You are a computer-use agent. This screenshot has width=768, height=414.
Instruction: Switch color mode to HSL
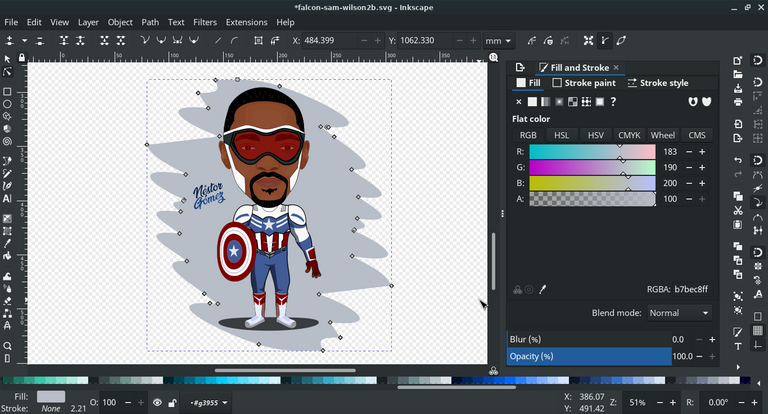561,135
